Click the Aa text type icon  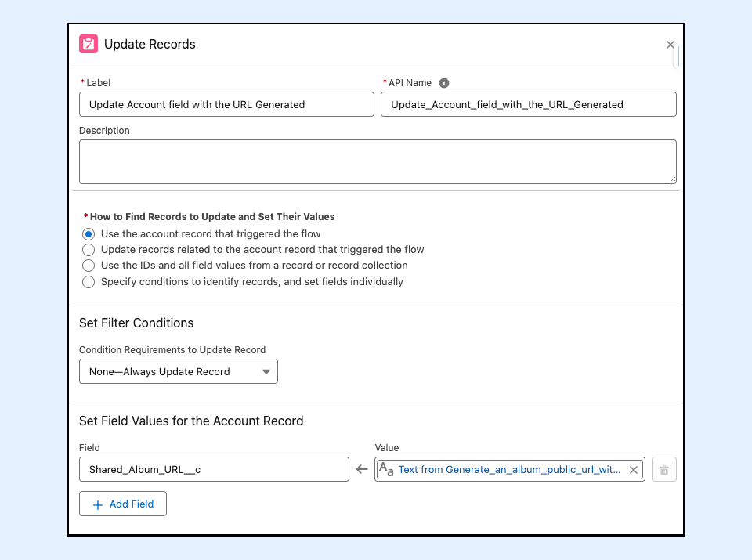386,469
